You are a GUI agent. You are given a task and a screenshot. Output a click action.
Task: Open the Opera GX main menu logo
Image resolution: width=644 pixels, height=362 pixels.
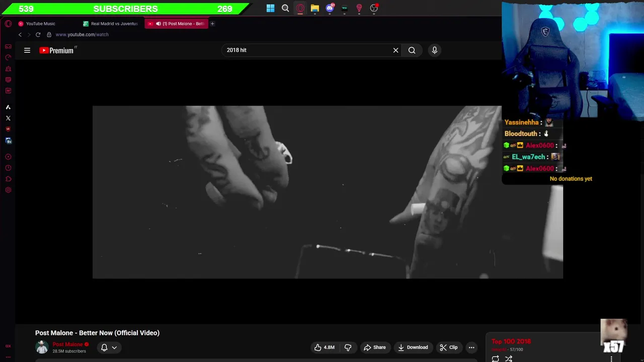click(8, 24)
